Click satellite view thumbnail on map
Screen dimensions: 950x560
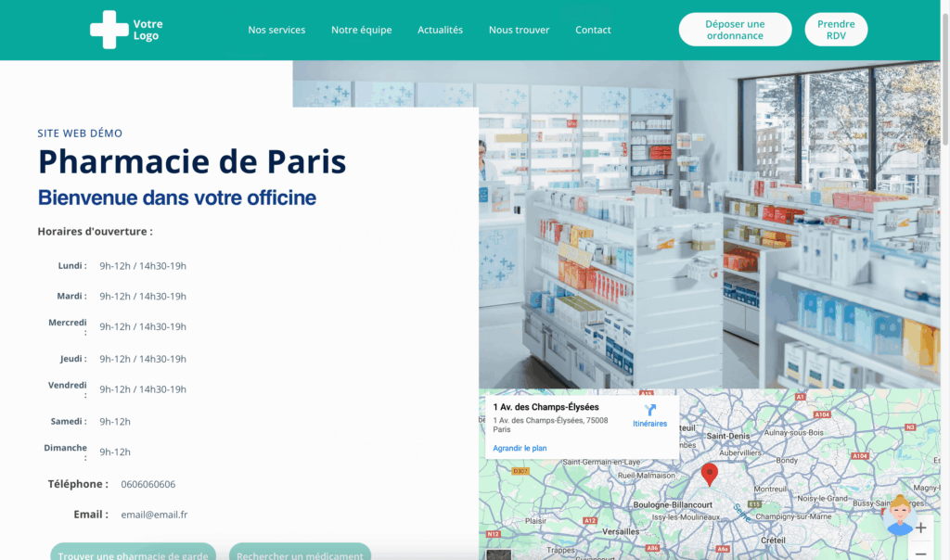tap(498, 554)
